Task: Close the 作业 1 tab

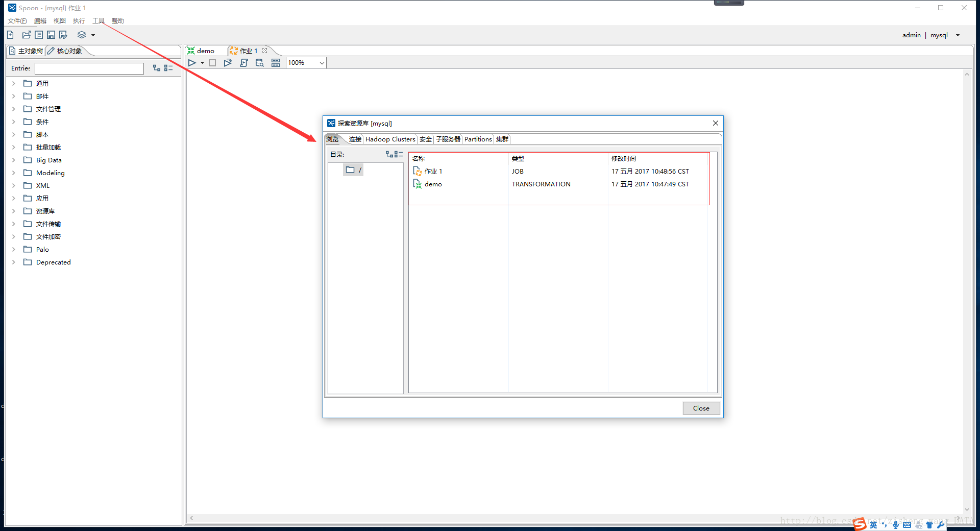Action: click(264, 51)
